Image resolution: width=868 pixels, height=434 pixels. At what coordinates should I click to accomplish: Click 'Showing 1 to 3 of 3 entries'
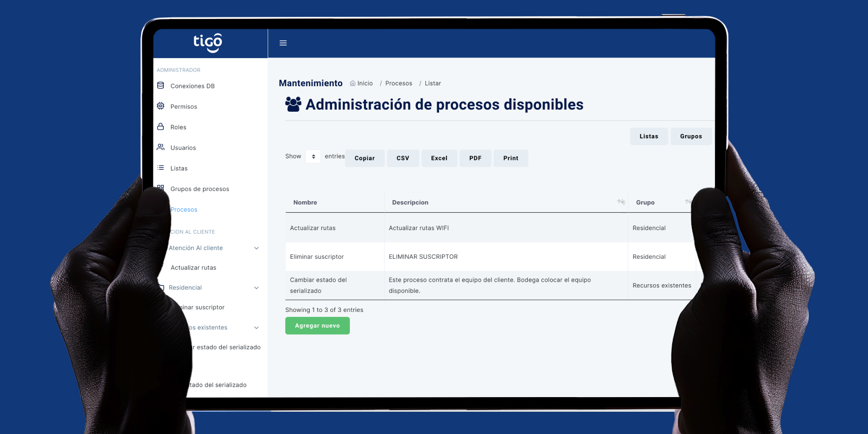pyautogui.click(x=324, y=310)
